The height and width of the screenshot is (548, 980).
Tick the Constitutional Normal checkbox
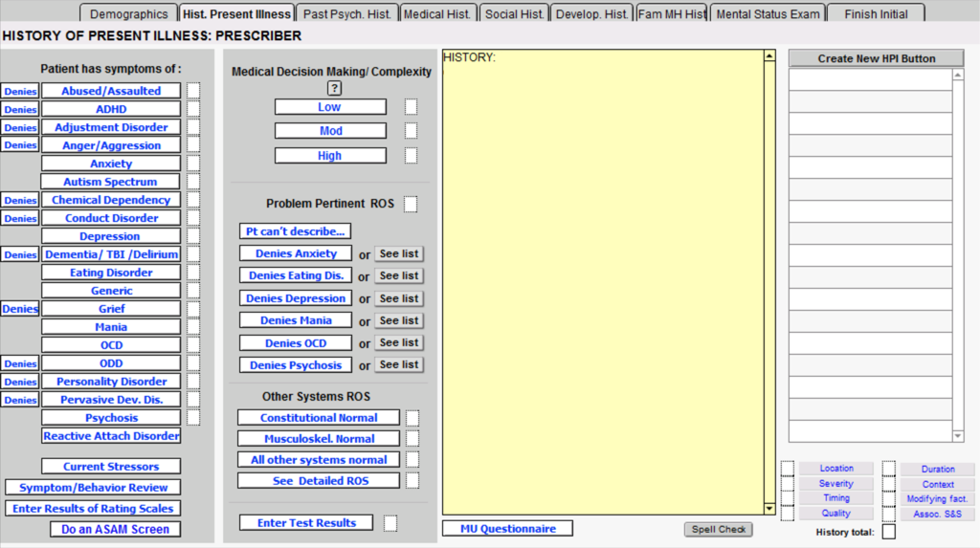tap(412, 418)
